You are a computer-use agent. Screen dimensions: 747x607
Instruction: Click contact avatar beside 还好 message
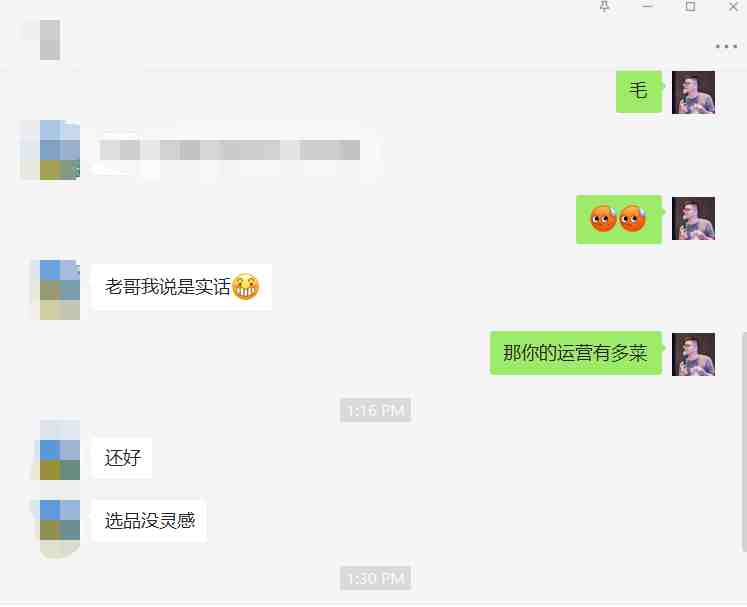pyautogui.click(x=59, y=450)
